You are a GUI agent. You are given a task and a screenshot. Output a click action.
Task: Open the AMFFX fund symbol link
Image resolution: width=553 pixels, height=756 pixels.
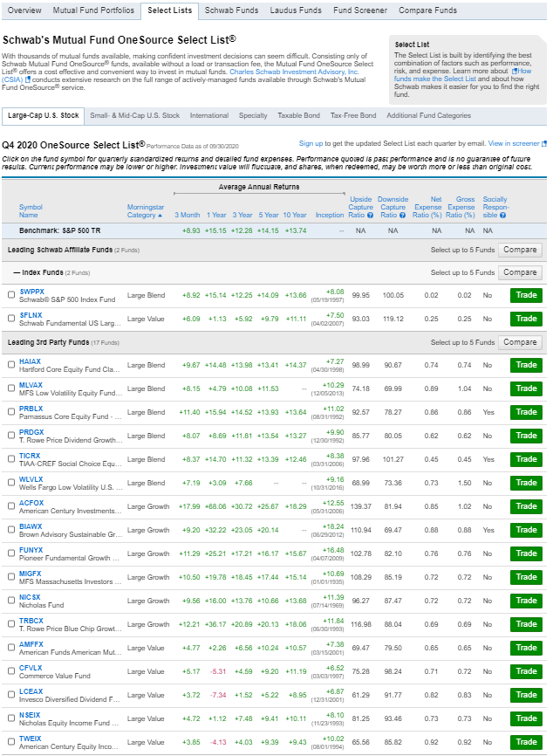point(31,644)
